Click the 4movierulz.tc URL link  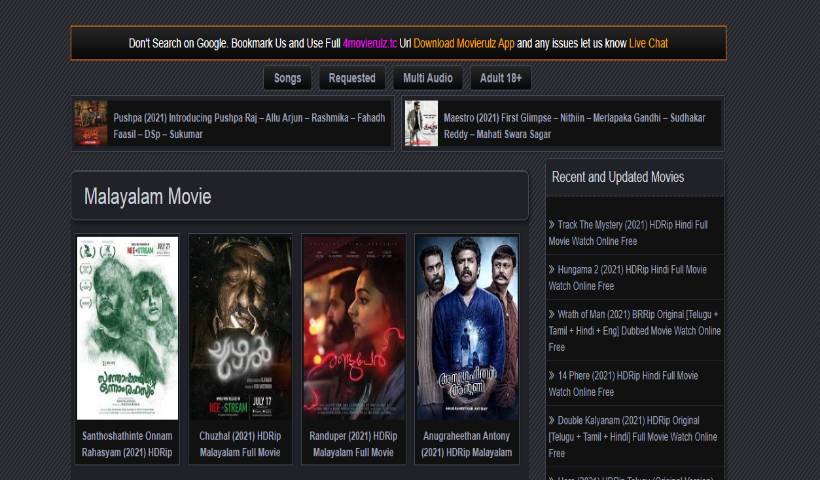[x=370, y=43]
